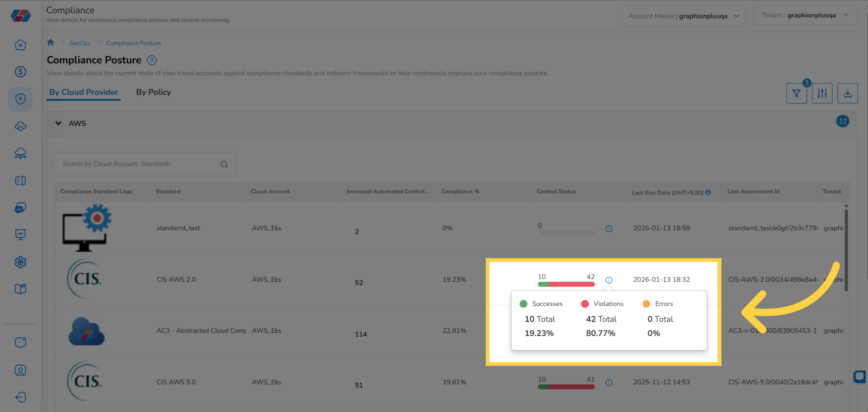
Task: Expand the Tenant graphionplusqa dropdown
Action: pyautogui.click(x=846, y=15)
